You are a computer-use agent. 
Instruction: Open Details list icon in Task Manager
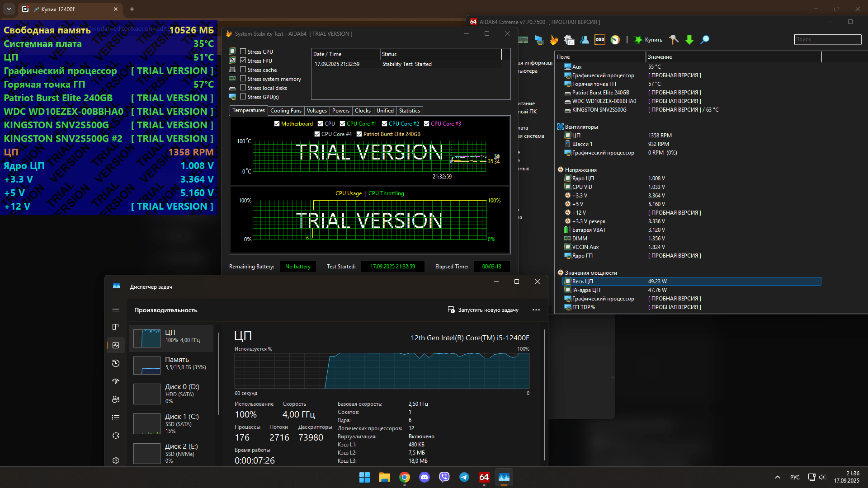click(116, 418)
